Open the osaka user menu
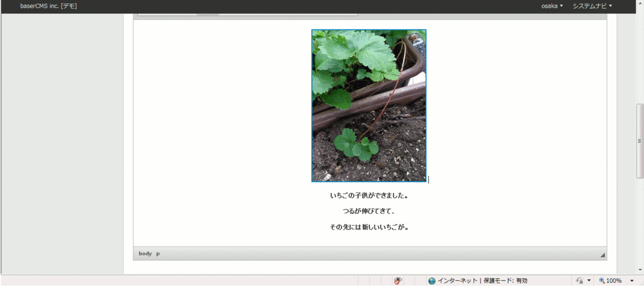This screenshot has width=644, height=286. pos(552,6)
